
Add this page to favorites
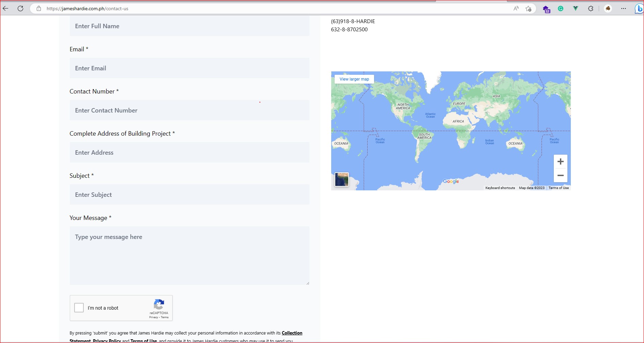pyautogui.click(x=528, y=8)
